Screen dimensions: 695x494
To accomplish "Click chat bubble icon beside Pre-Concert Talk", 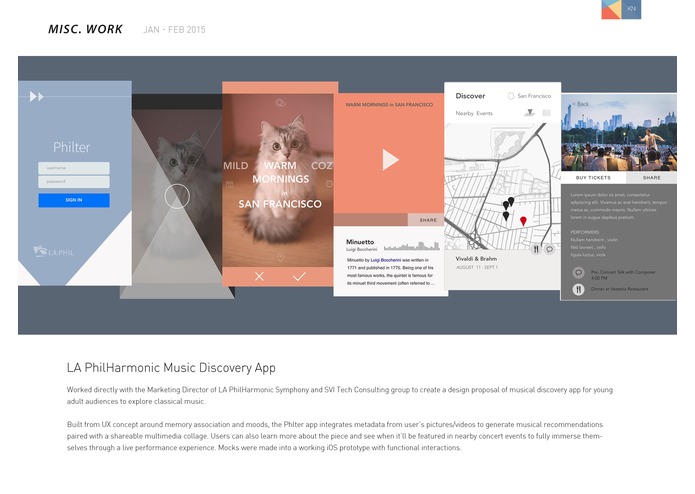I will [x=578, y=272].
